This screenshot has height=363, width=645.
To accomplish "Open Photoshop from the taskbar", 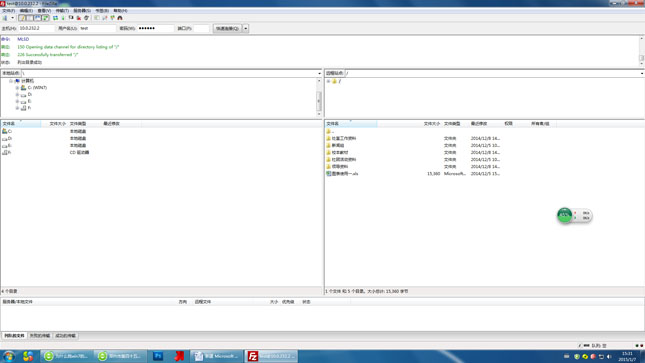I will pyautogui.click(x=158, y=356).
